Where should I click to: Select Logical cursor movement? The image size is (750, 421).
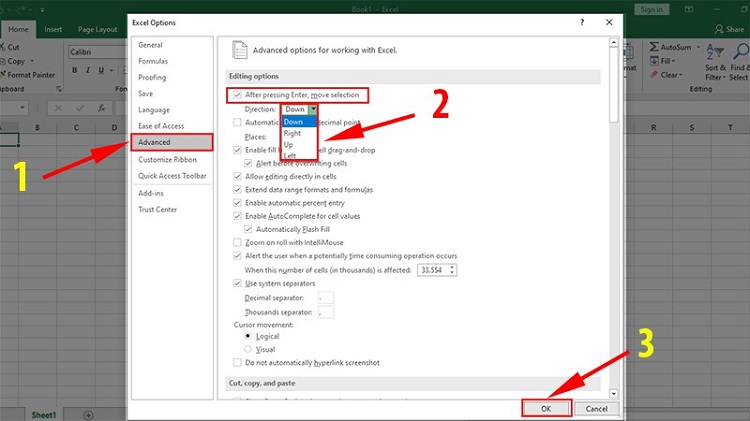pos(248,336)
